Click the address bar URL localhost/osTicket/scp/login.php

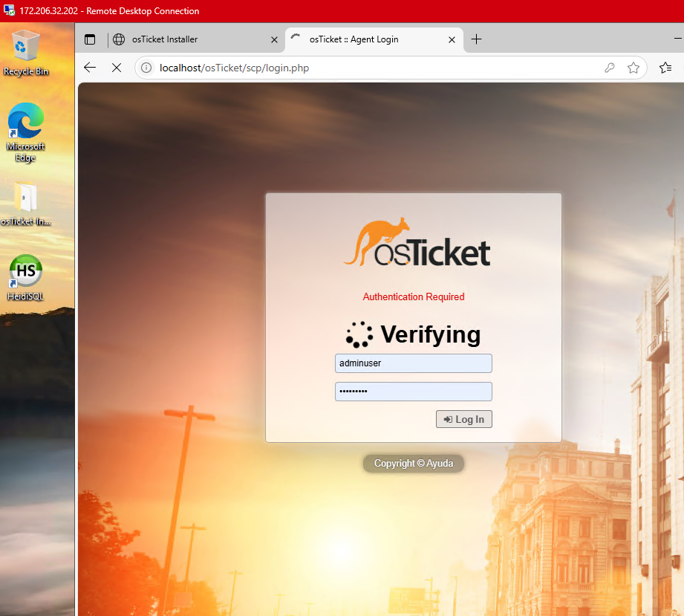click(x=234, y=68)
